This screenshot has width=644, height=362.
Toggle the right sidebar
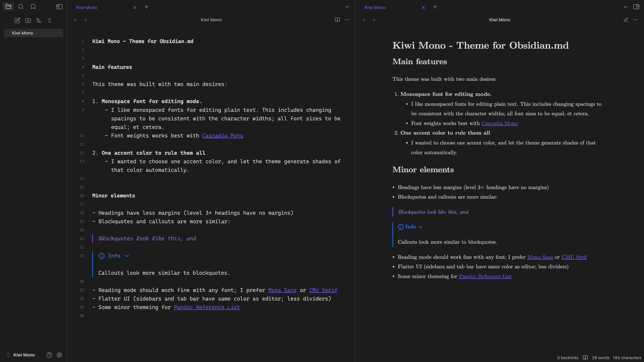point(636,7)
